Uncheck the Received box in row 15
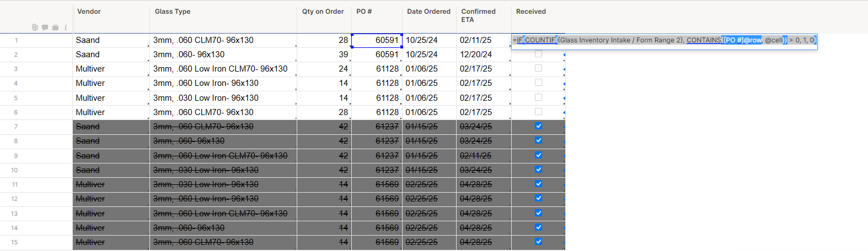Viewport: 868px width, 251px height. 539,242
